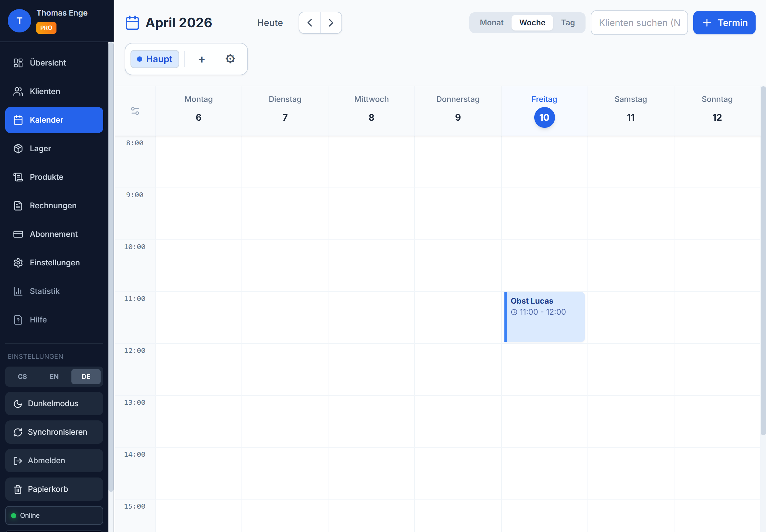Viewport: 766px width, 532px height.
Task: Select the Klienten people icon in sidebar
Action: coord(18,91)
